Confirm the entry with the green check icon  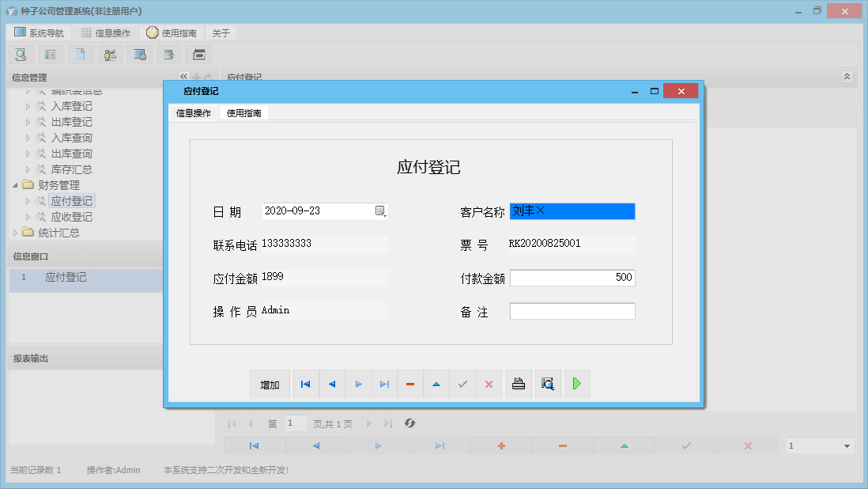pos(462,384)
